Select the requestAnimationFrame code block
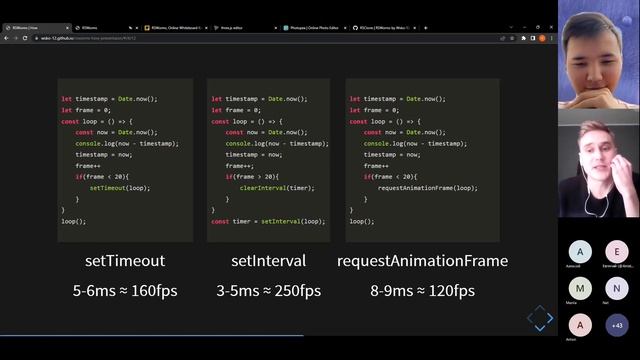The width and height of the screenshot is (640, 360). [x=422, y=160]
